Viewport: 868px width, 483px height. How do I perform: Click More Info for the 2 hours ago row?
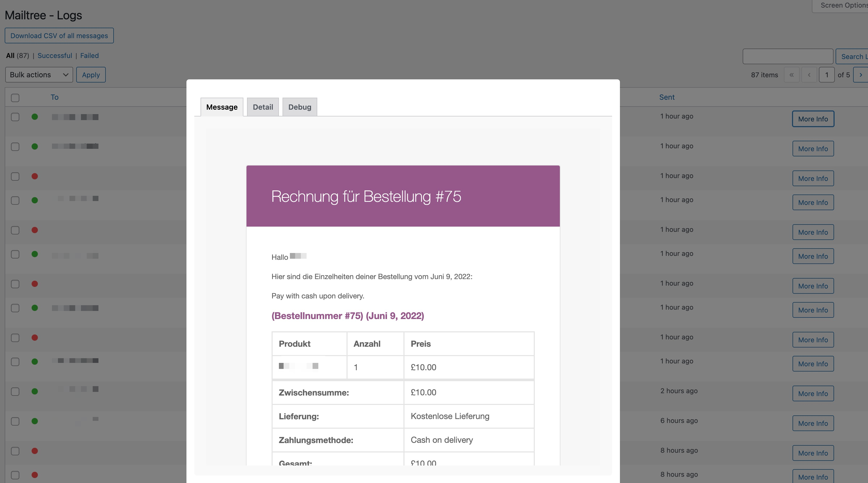813,393
